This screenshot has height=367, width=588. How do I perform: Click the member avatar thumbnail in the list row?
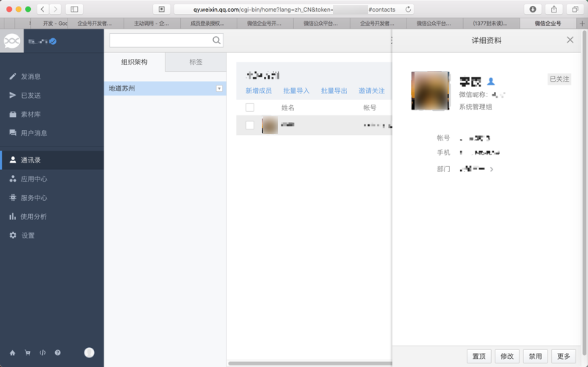pyautogui.click(x=270, y=125)
